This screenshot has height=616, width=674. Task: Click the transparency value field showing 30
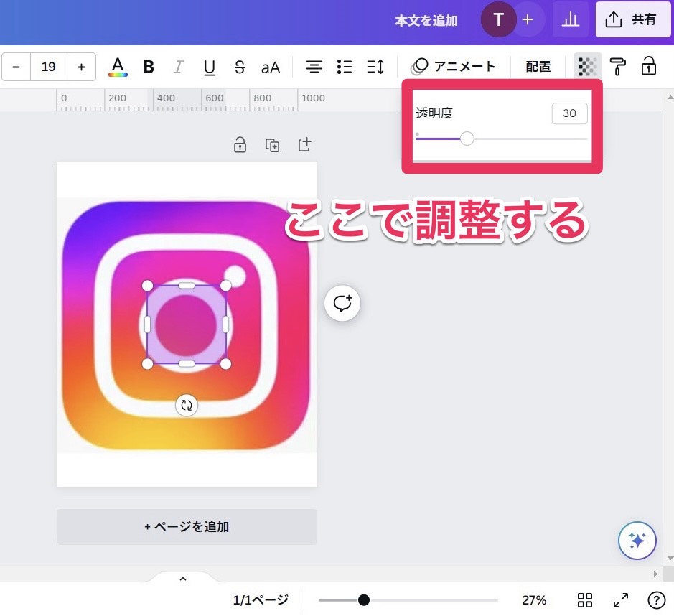click(569, 113)
